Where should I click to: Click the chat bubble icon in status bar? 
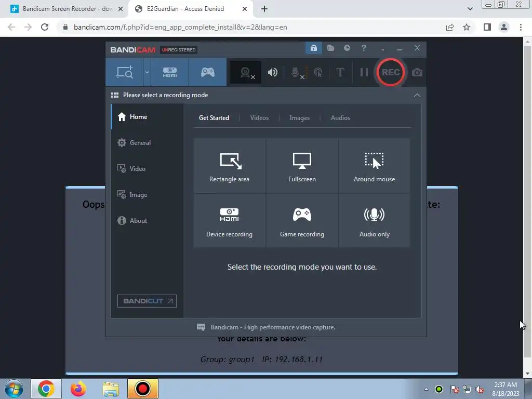(201, 327)
